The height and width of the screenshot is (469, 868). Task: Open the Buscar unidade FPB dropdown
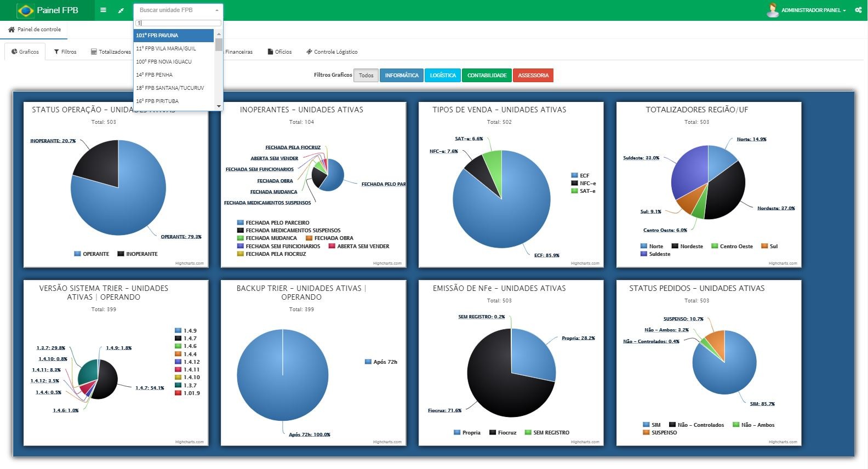(x=178, y=10)
